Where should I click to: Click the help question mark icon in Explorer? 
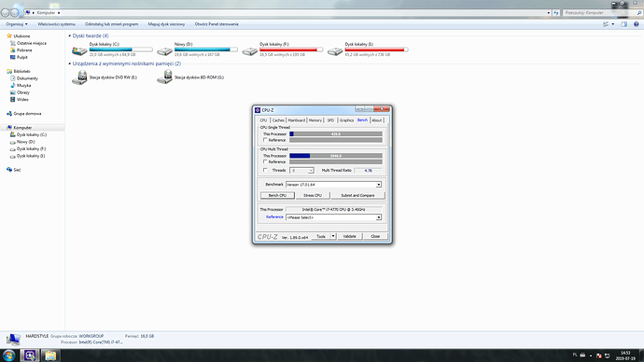pos(637,24)
